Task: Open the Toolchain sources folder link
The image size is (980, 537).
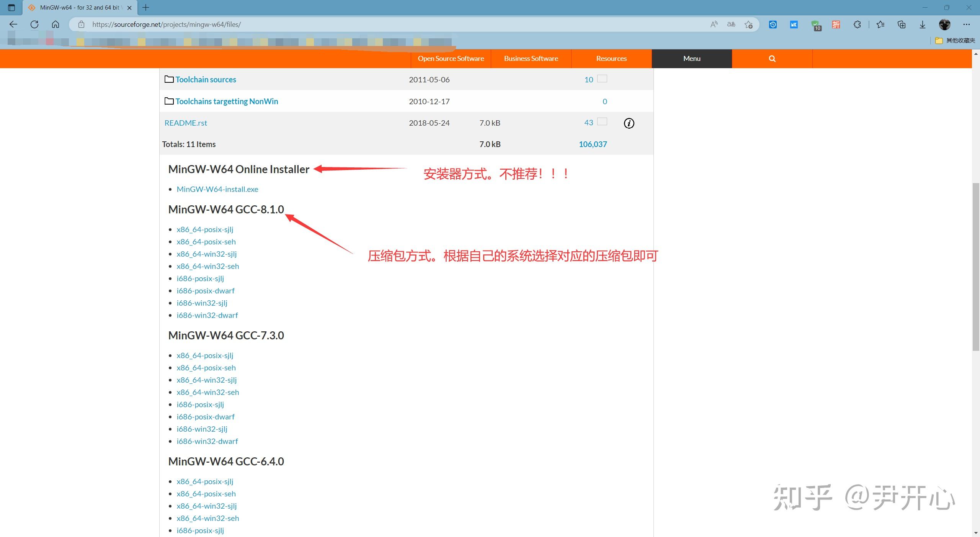Action: click(206, 80)
